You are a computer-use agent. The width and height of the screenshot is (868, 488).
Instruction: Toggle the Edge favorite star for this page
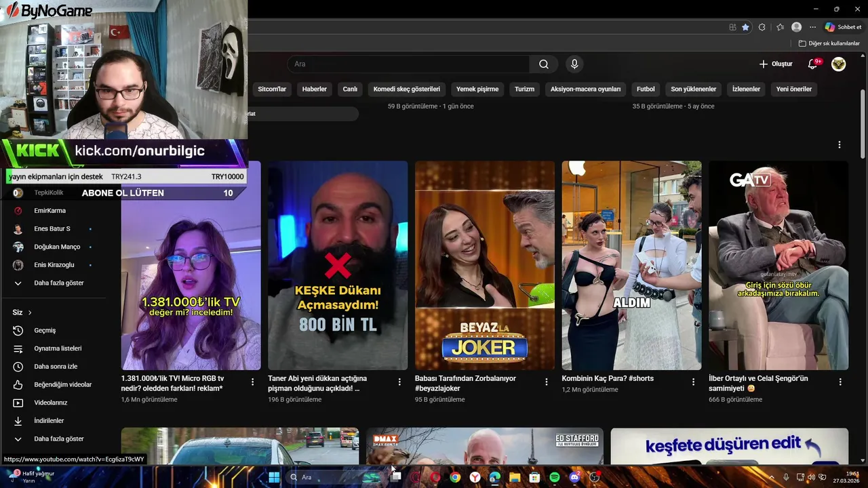click(745, 27)
